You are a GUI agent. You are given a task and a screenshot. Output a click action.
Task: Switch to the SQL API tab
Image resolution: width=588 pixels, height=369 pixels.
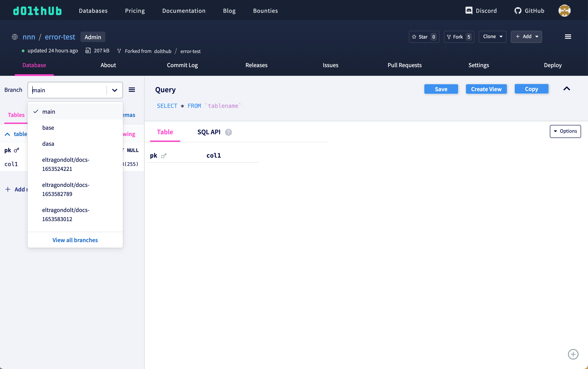(209, 132)
